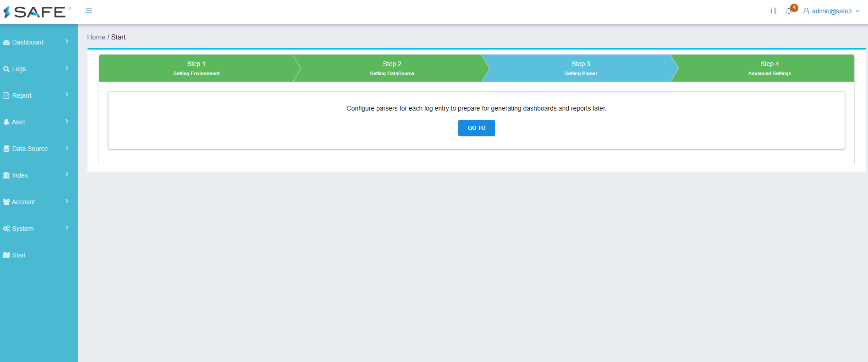Select Step 3 Setting Parser
This screenshot has height=362, width=868.
[x=581, y=68]
